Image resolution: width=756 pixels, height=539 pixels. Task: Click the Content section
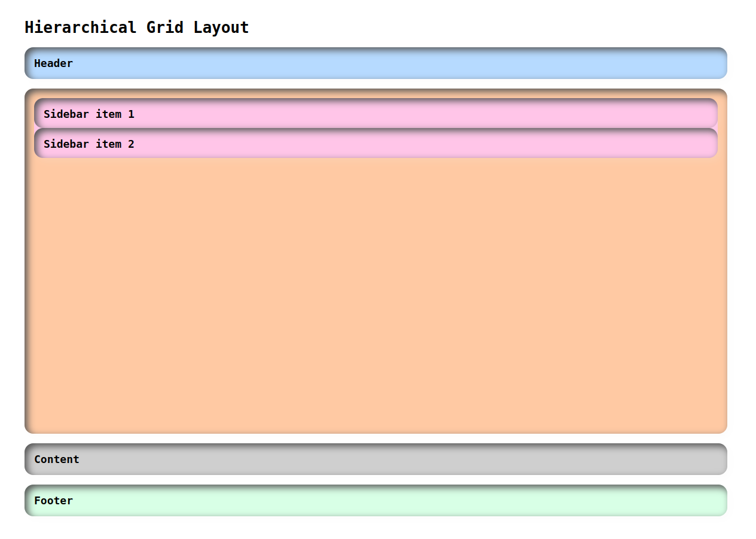tap(376, 459)
